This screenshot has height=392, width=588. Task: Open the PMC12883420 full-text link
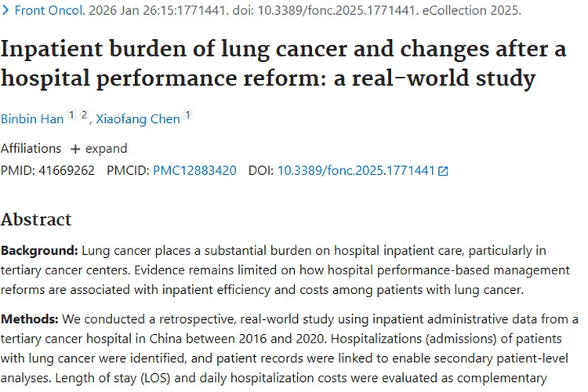pyautogui.click(x=194, y=170)
